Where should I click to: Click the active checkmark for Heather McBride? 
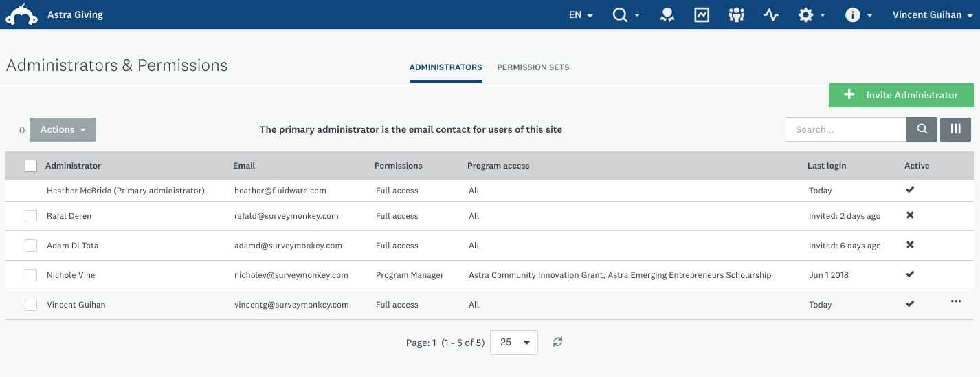coord(910,189)
